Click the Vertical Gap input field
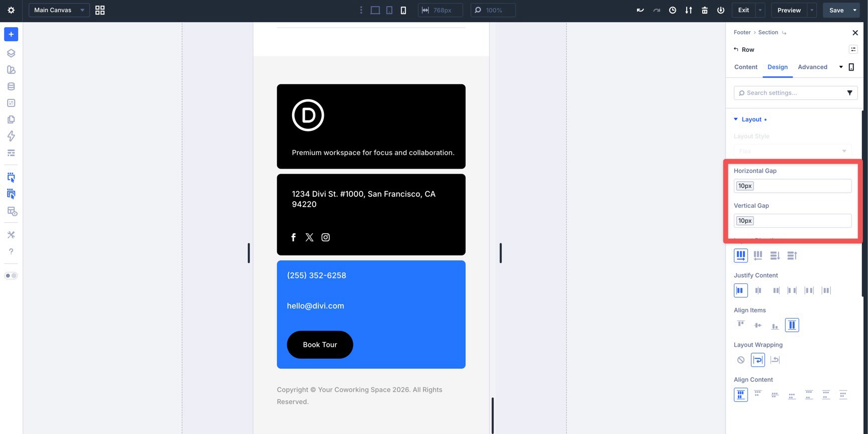Viewport: 868px width, 434px height. click(792, 221)
